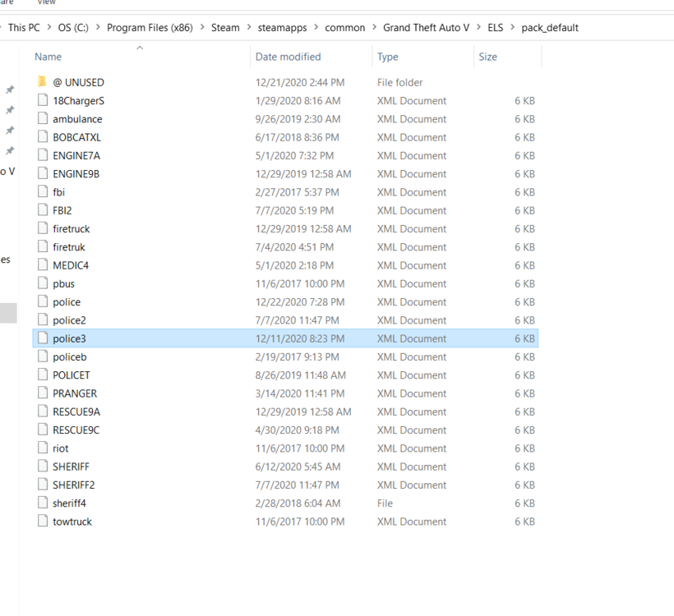Viewport: 674px width, 616px height.
Task: Click the RESCUE9C file icon
Action: pyautogui.click(x=42, y=430)
